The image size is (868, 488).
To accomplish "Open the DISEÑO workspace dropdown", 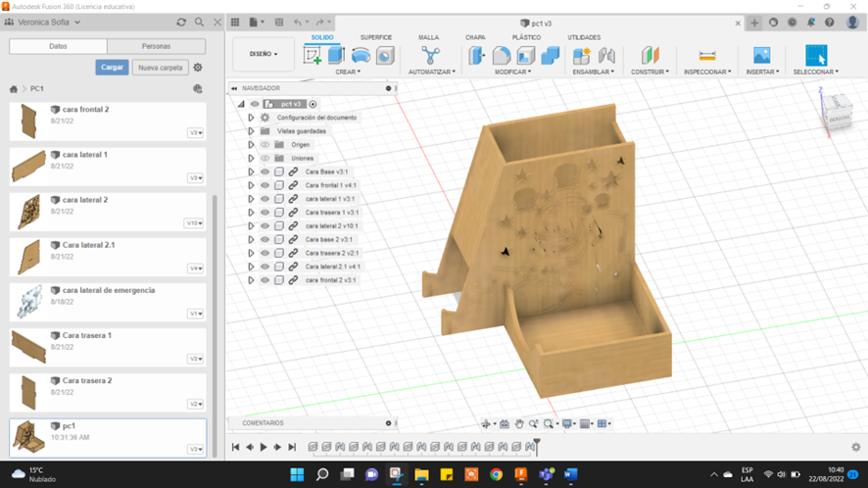I will coord(264,54).
